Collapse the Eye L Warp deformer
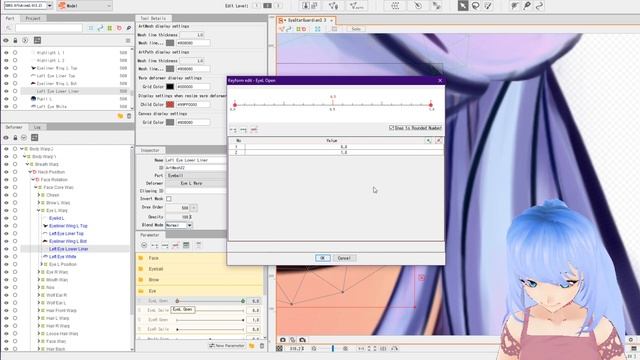640x360 pixels. (39, 210)
